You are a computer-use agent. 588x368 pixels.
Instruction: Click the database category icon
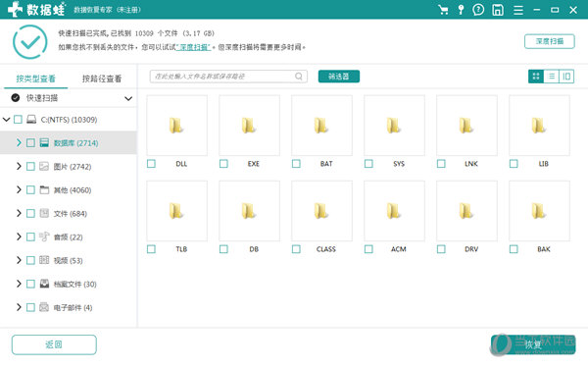tap(44, 142)
